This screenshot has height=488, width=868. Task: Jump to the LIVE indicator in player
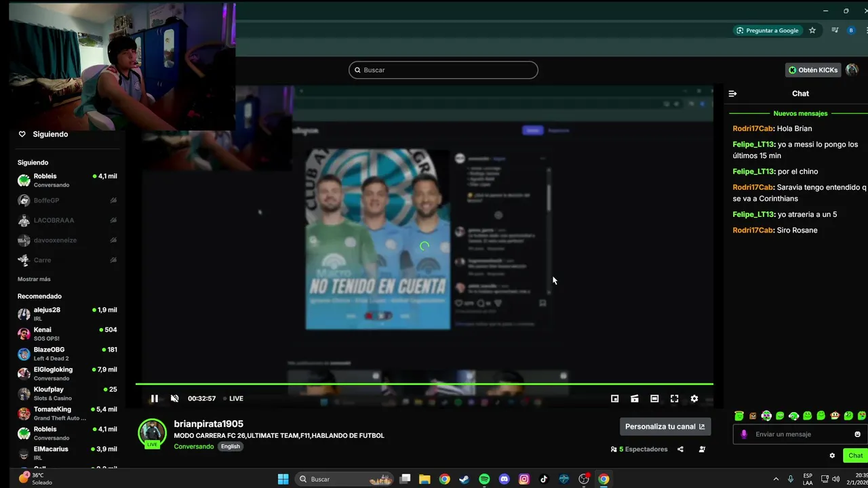click(x=233, y=399)
